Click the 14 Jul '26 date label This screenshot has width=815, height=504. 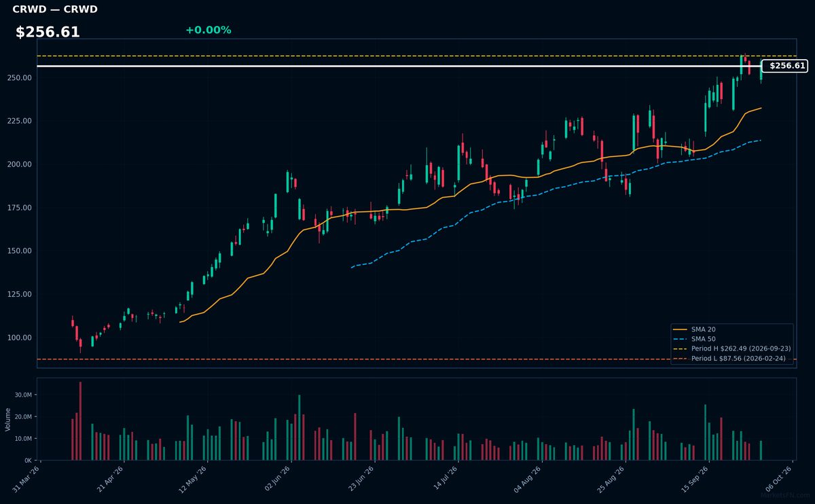[444, 478]
